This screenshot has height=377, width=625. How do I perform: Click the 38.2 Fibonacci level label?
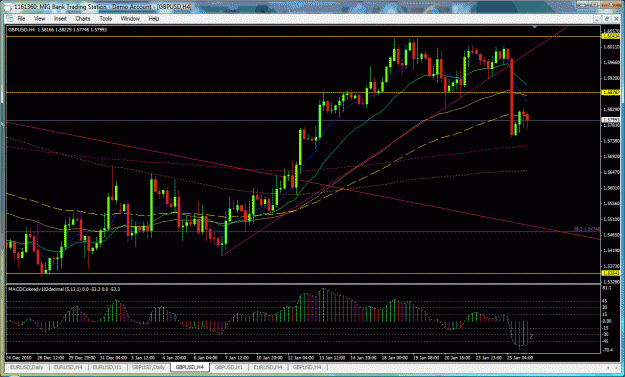point(587,229)
